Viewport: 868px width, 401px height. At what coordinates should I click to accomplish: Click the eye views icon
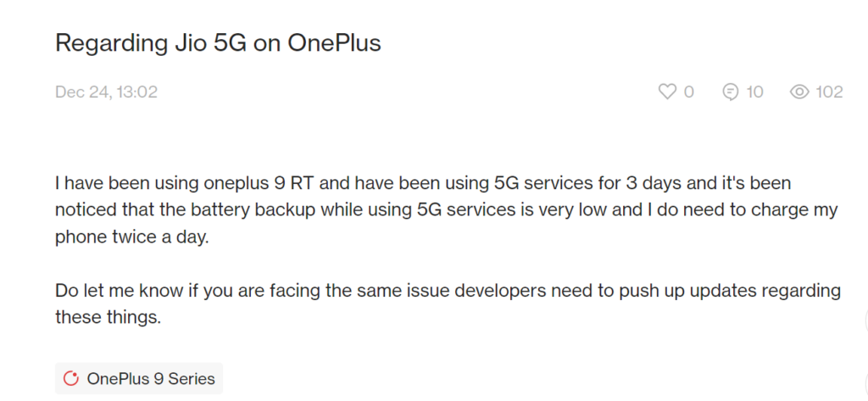click(x=799, y=92)
